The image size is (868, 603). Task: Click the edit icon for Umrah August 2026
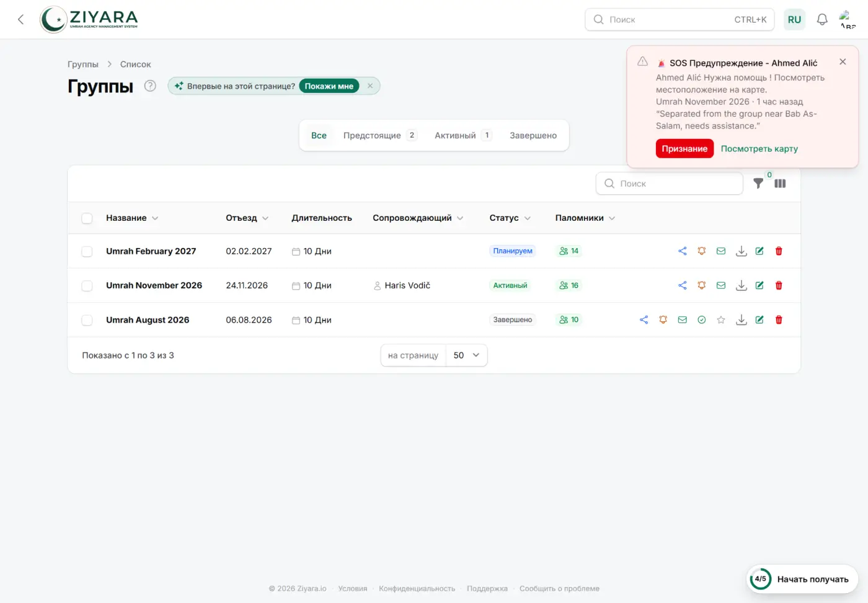pos(759,320)
